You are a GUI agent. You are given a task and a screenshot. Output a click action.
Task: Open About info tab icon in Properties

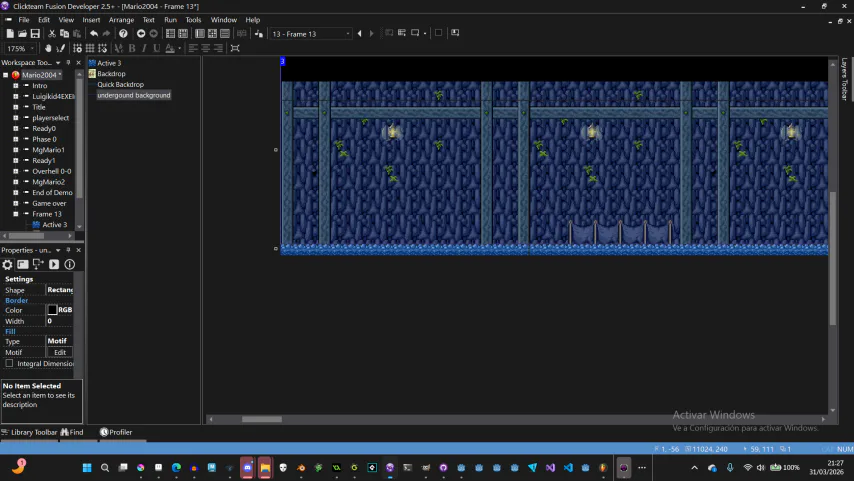click(70, 264)
